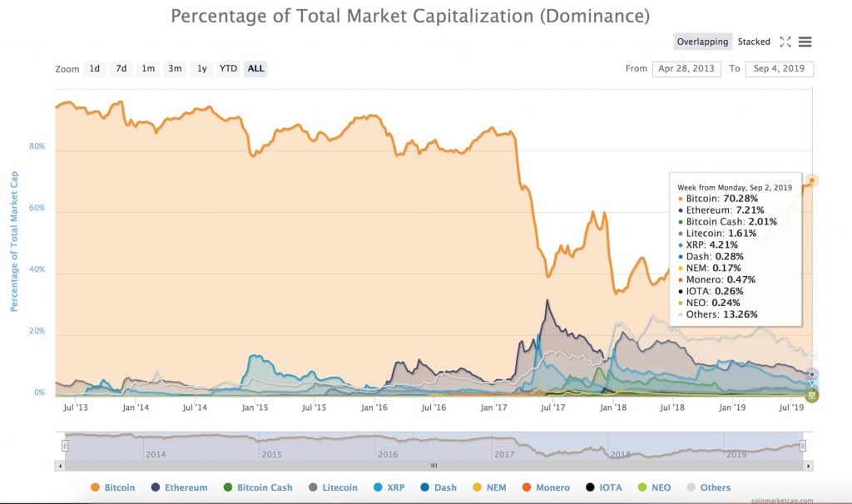852x504 pixels.
Task: Choose the ALL zoom range
Action: point(255,68)
